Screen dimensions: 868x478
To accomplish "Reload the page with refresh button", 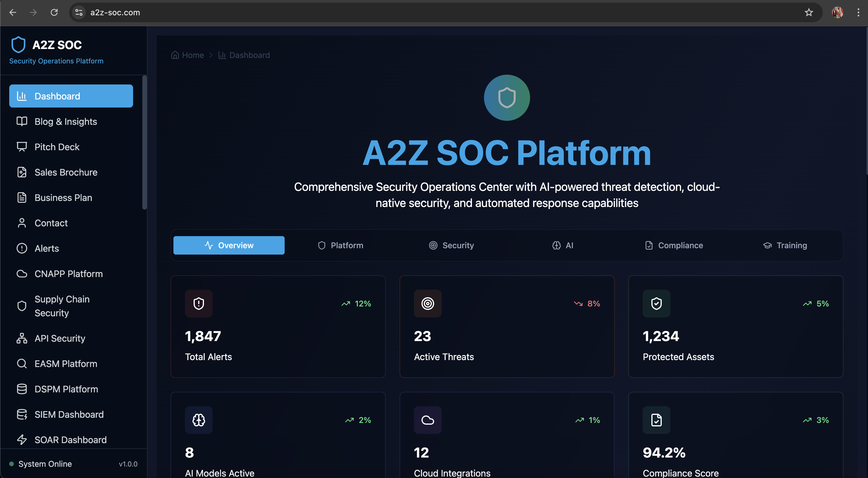I will pyautogui.click(x=54, y=12).
